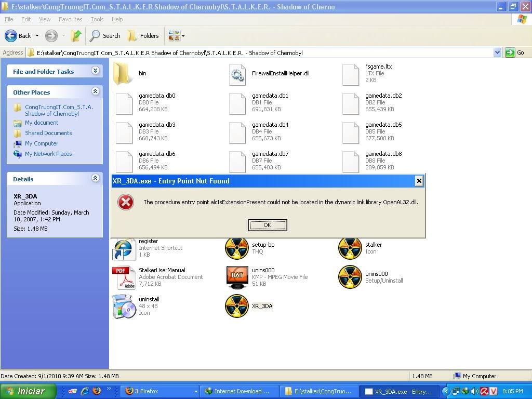Image resolution: width=532 pixels, height=399 pixels.
Task: Click OK in the error dialog
Action: pyautogui.click(x=268, y=225)
